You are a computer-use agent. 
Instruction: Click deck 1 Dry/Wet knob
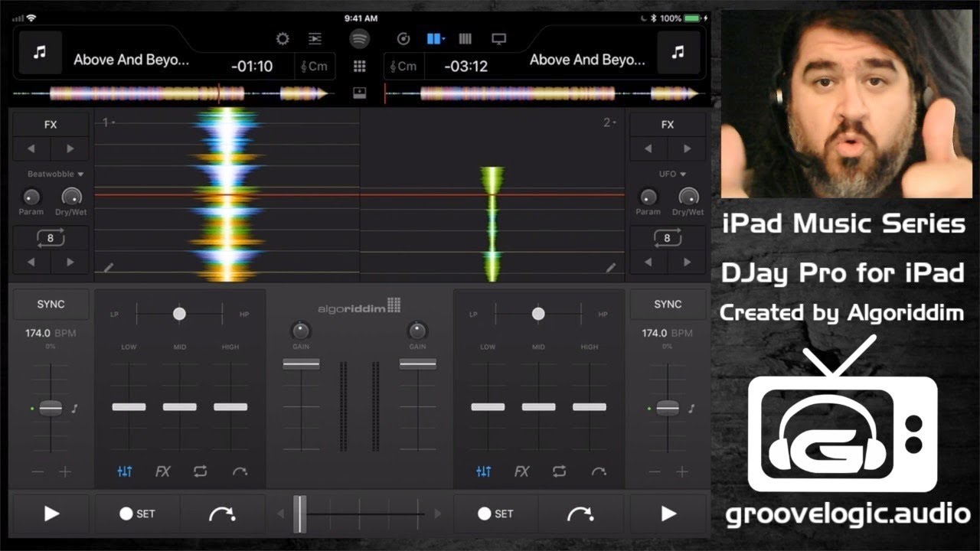pos(71,197)
